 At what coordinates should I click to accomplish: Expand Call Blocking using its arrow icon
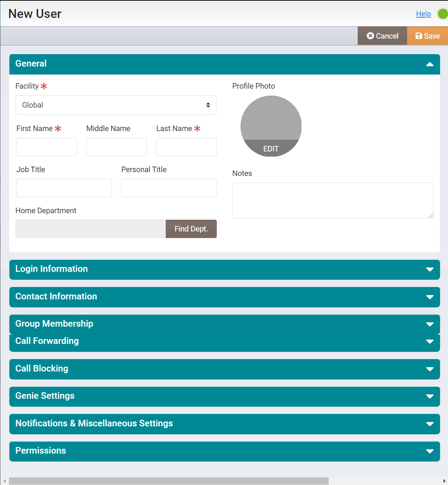pos(429,369)
